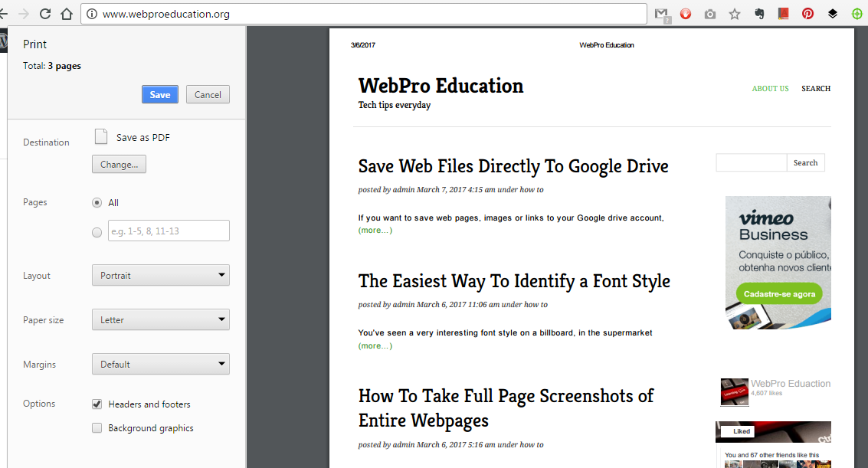Image resolution: width=868 pixels, height=468 pixels.
Task: Click the WebPro Education site title
Action: click(441, 86)
